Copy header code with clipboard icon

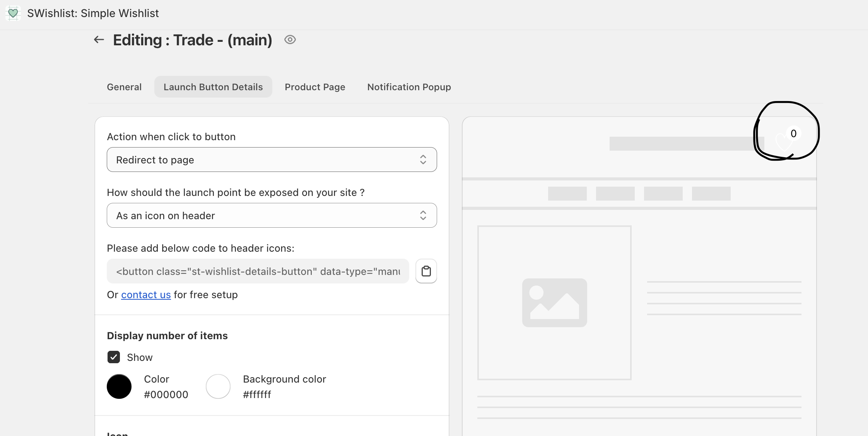[426, 271]
